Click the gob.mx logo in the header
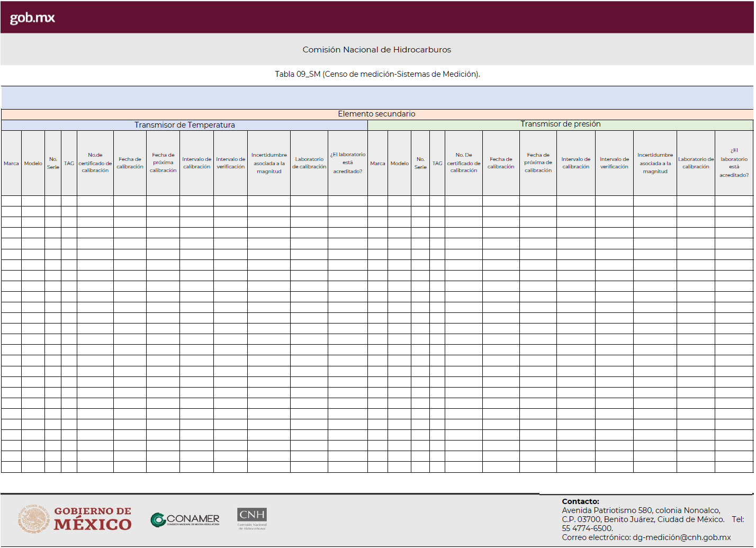This screenshot has width=756, height=548. coord(32,17)
